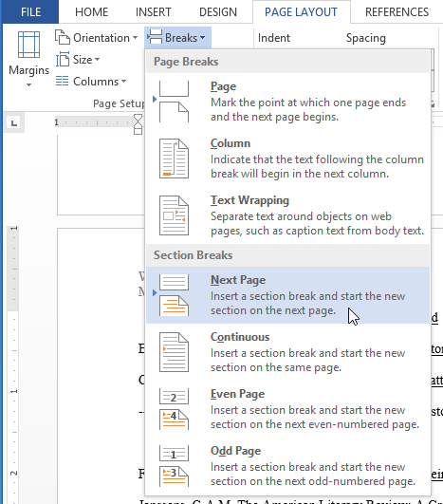
Task: Click the Section Breaks header label
Action: coord(194,255)
